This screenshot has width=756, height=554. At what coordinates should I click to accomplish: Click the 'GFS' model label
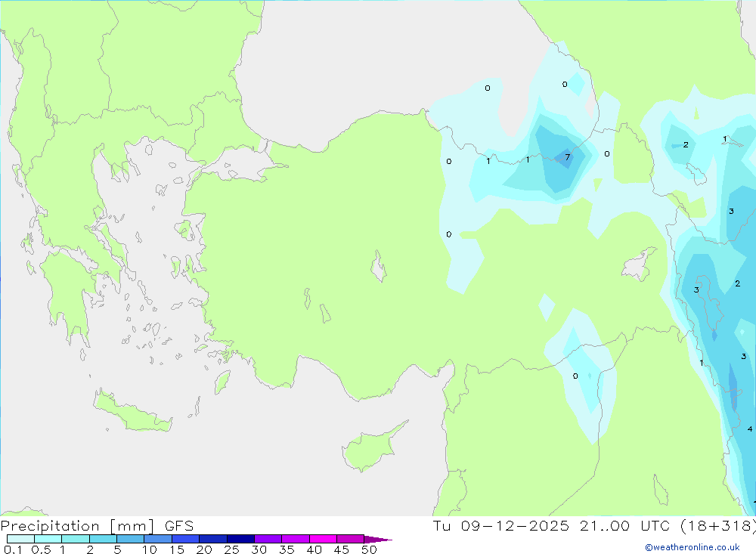coord(179,526)
